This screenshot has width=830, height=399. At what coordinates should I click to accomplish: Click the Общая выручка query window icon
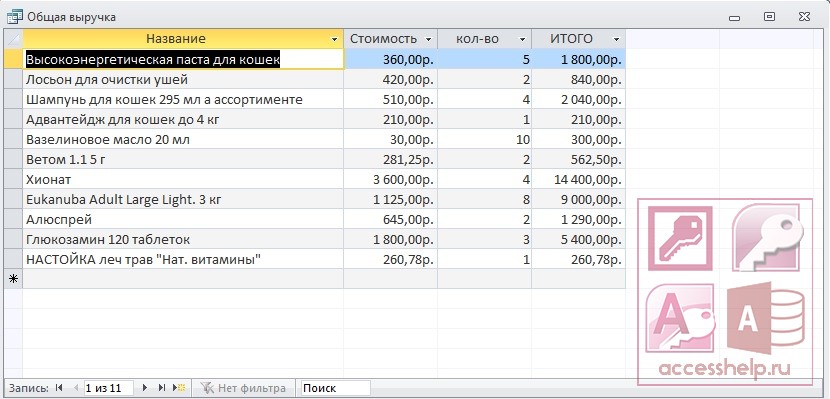pyautogui.click(x=14, y=16)
